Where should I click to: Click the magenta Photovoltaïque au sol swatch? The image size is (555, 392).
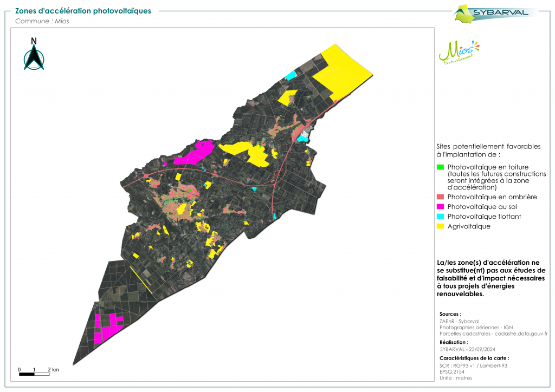(x=440, y=207)
